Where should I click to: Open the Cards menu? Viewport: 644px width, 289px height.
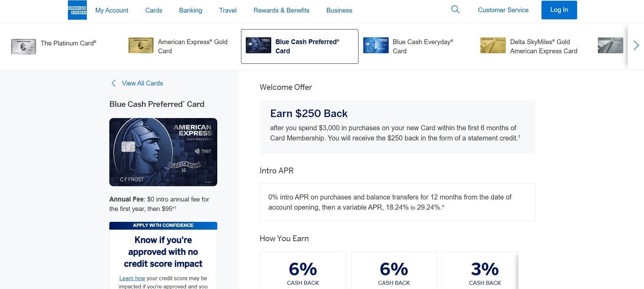(153, 11)
